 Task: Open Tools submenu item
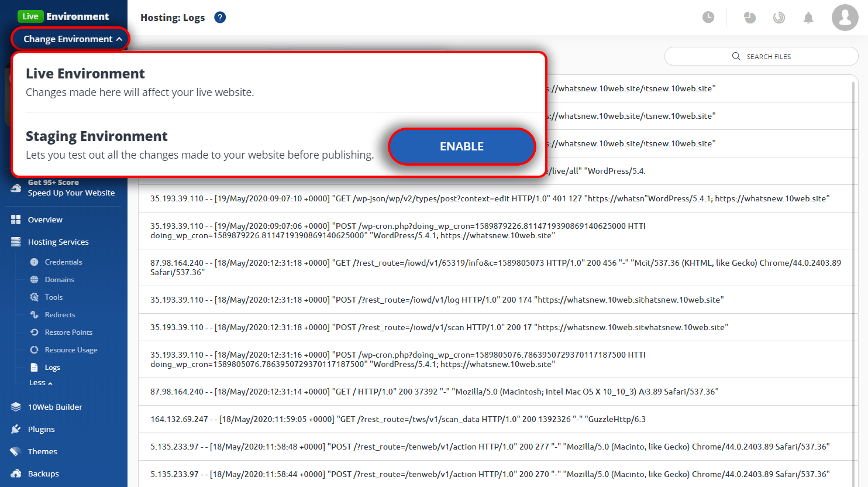[x=54, y=297]
